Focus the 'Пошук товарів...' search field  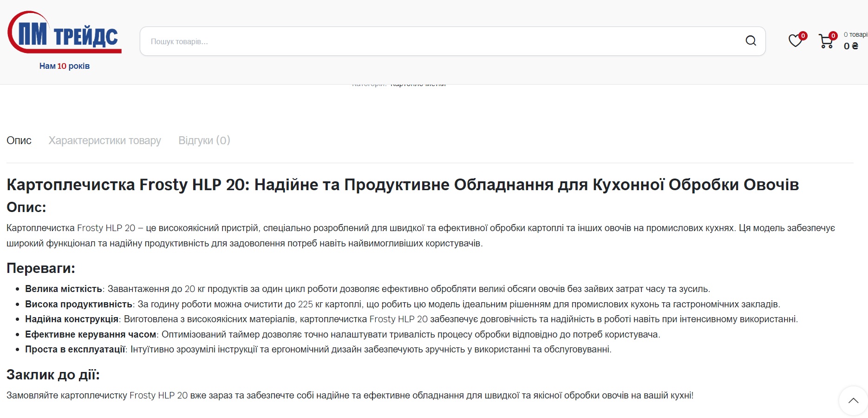(441, 41)
